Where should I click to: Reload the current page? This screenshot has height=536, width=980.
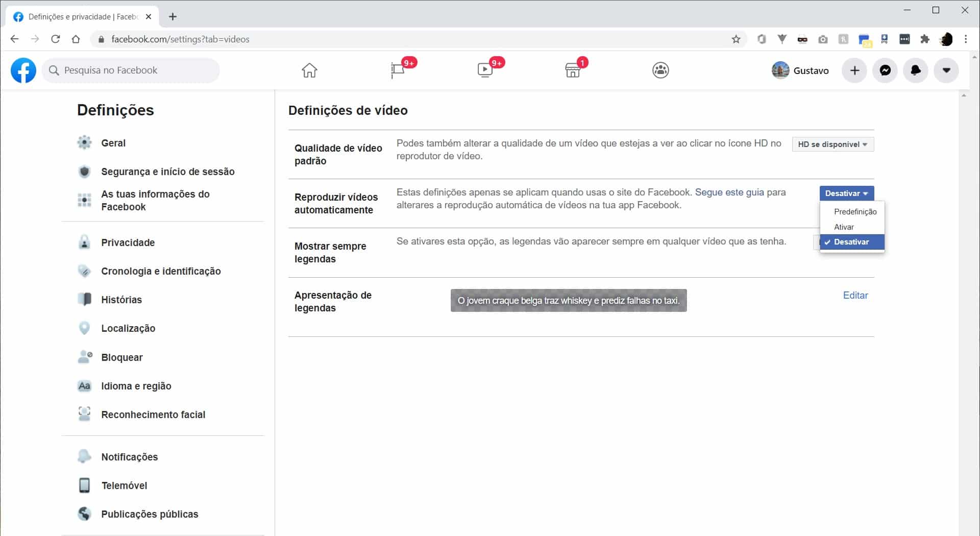56,39
